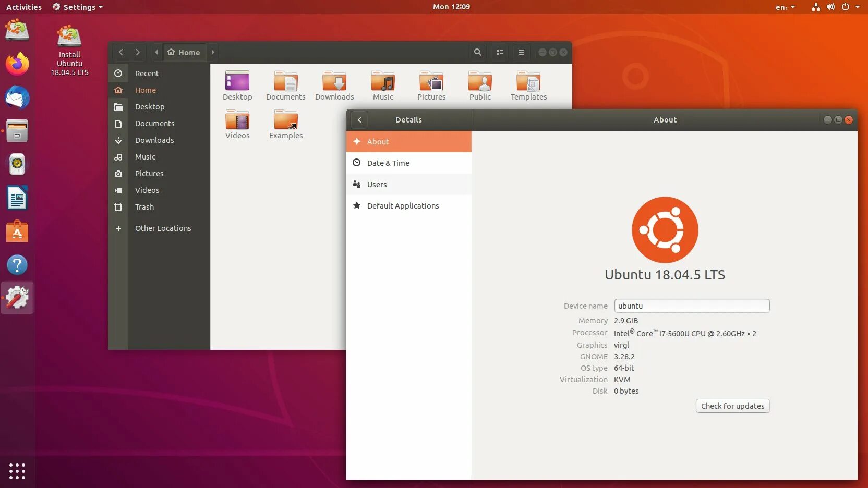
Task: Click the Ubuntu 18.04.5 LTS heading
Action: tap(665, 275)
